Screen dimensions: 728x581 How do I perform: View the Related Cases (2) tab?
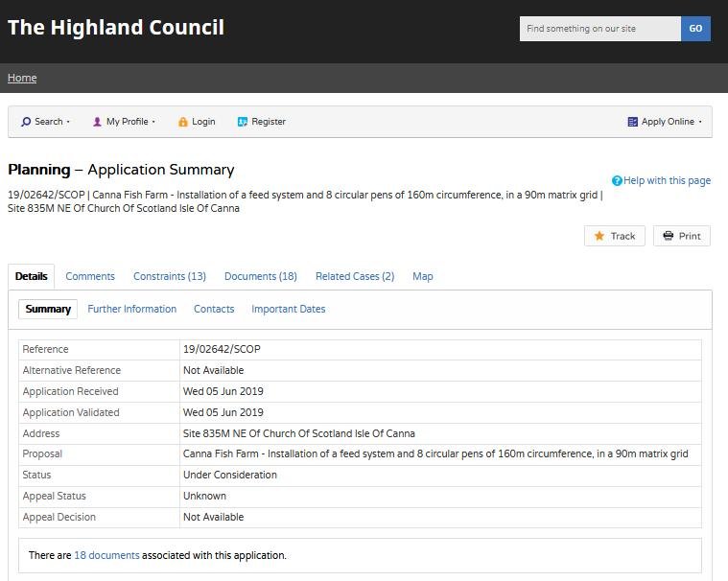[x=355, y=276]
